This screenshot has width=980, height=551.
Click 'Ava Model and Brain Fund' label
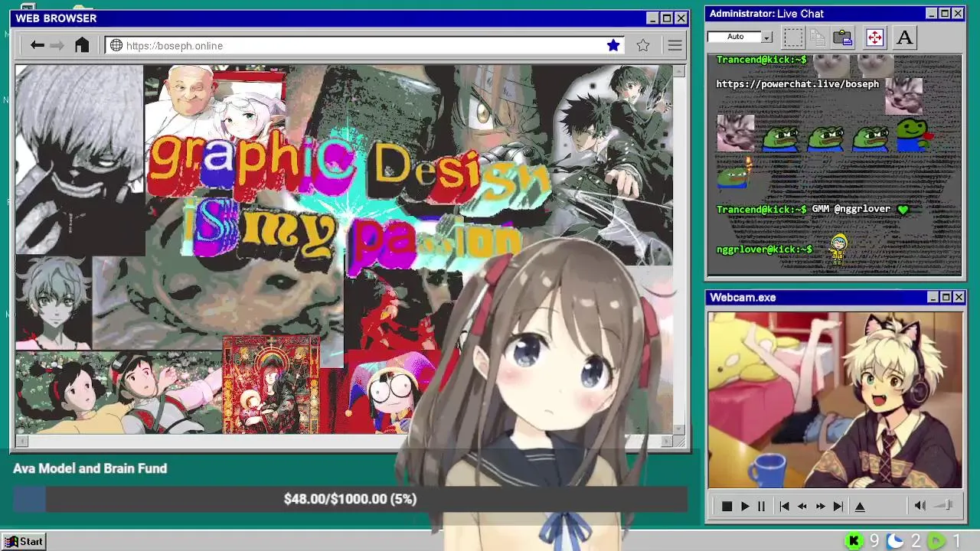(90, 468)
